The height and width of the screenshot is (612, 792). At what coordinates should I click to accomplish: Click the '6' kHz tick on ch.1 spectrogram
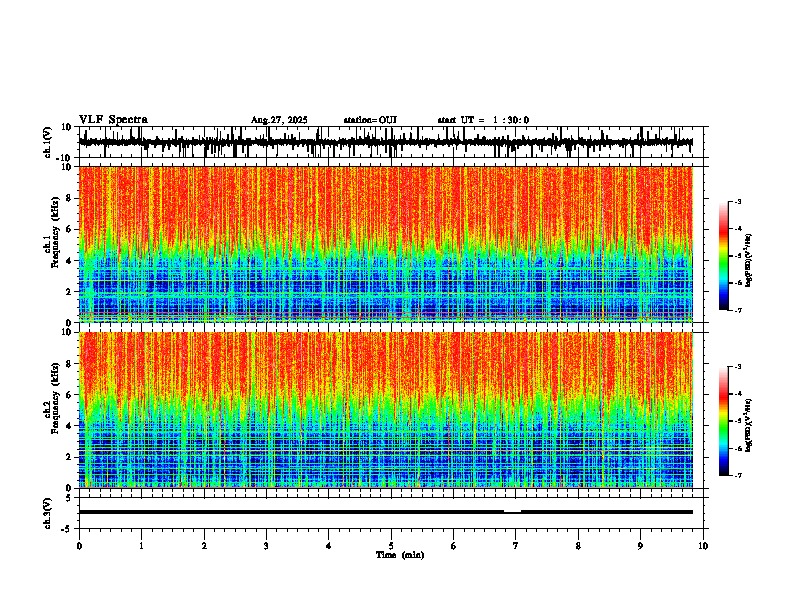click(x=70, y=230)
